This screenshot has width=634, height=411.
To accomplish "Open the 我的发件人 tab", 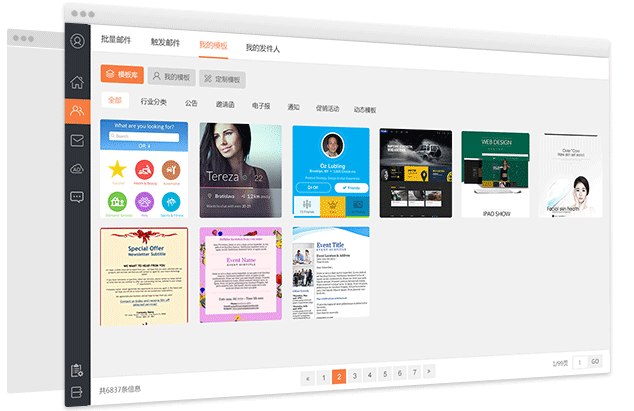I will pyautogui.click(x=263, y=48).
